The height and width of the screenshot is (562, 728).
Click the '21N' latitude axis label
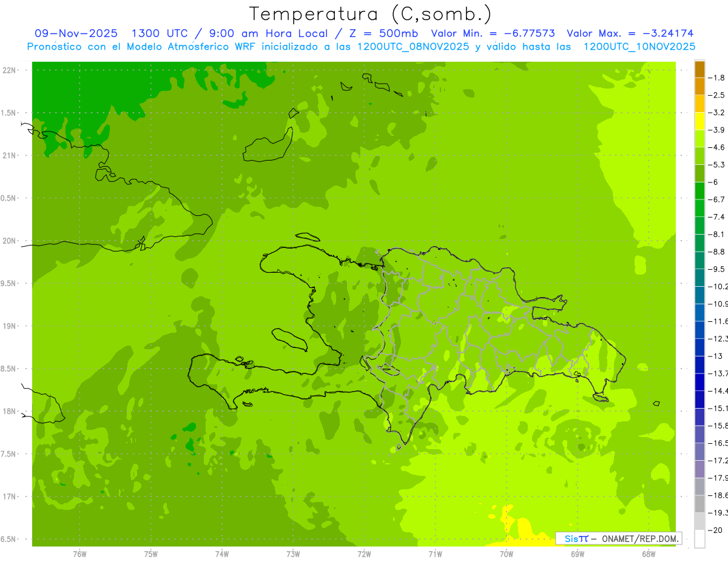click(9, 155)
